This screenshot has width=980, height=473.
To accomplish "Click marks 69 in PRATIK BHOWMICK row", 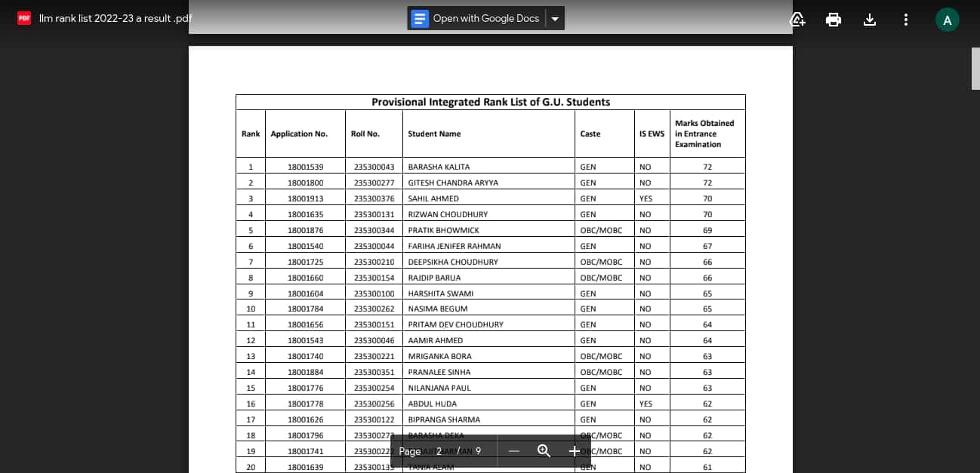I will (707, 230).
